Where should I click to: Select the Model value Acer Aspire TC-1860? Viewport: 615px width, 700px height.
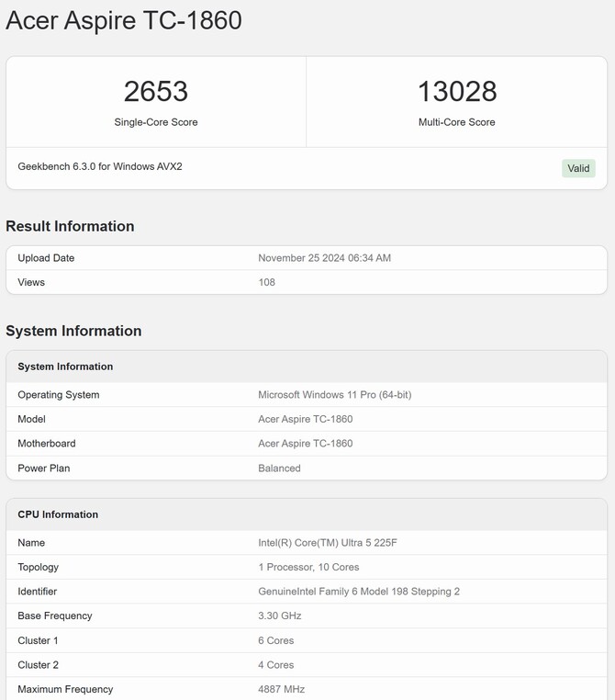coord(306,419)
